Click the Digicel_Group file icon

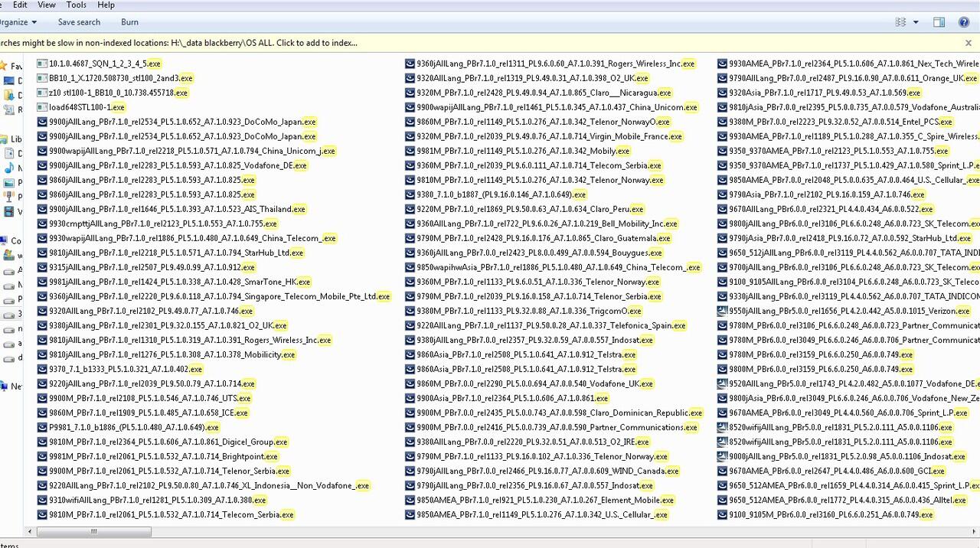(x=42, y=442)
